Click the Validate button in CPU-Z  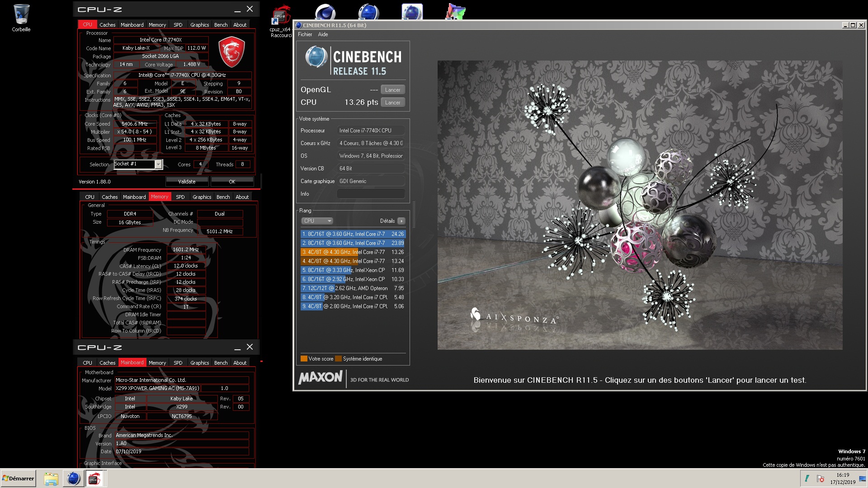pyautogui.click(x=187, y=182)
